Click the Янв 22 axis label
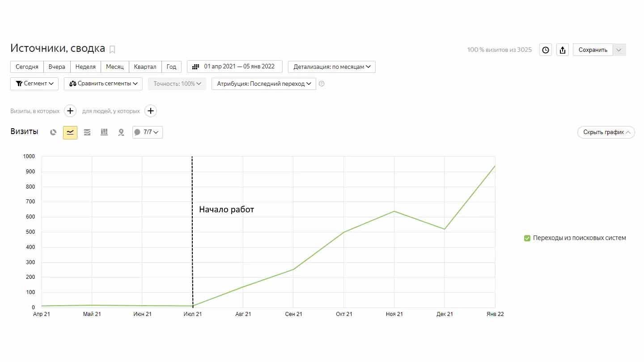644x362 pixels. tap(495, 314)
